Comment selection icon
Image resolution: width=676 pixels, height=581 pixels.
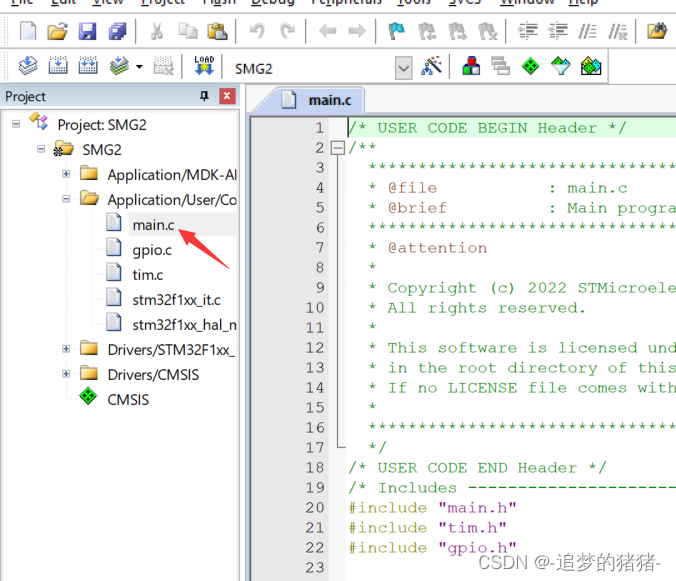point(588,31)
